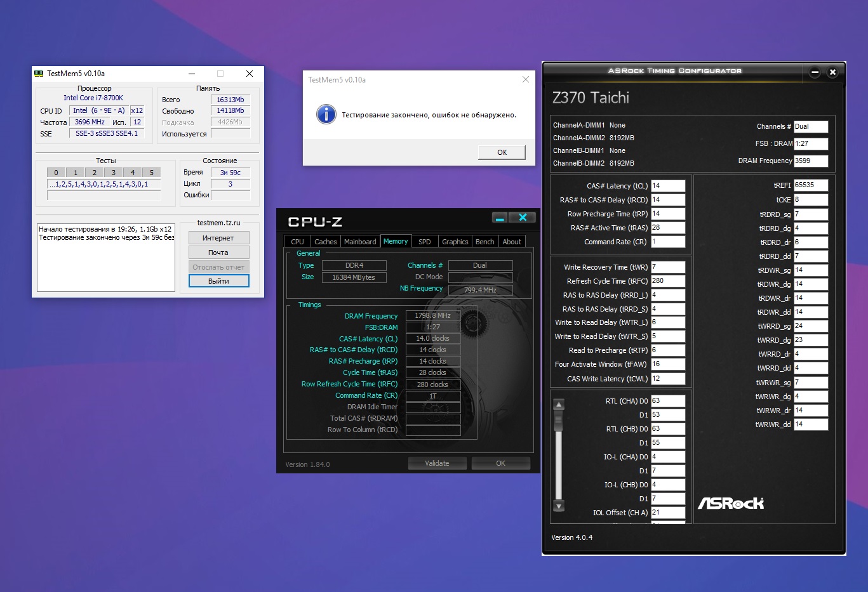Viewport: 868px width, 592px height.
Task: Open the Caches tab in CPU-Z
Action: (326, 242)
